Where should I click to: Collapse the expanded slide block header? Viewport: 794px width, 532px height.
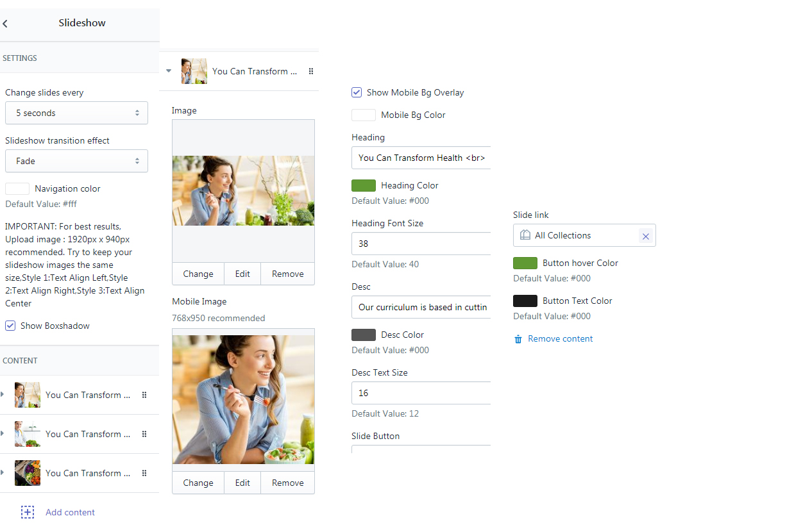point(169,71)
